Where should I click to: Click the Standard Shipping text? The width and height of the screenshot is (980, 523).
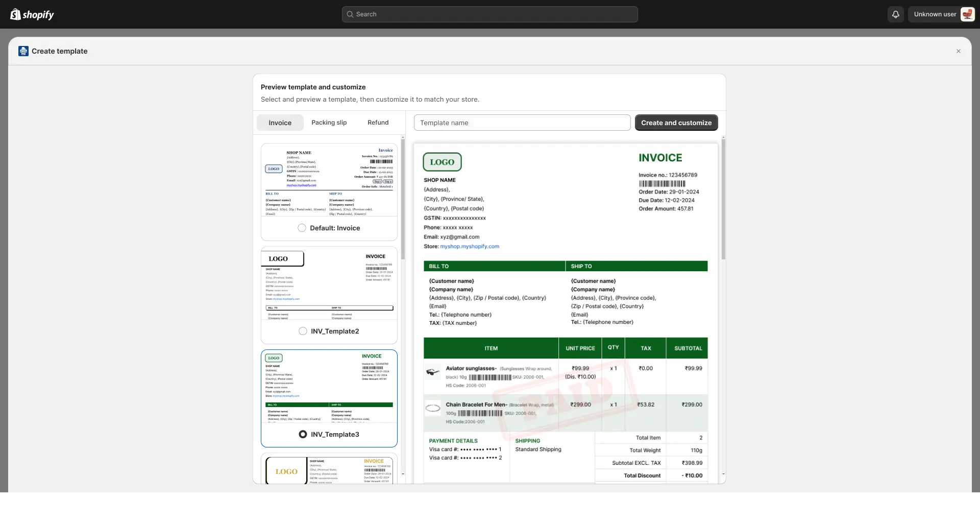538,449
